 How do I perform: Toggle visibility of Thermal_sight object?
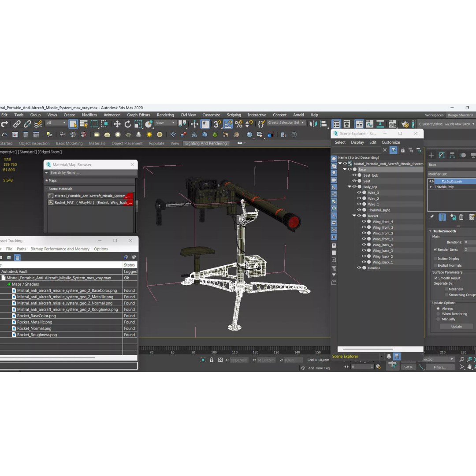coord(359,210)
